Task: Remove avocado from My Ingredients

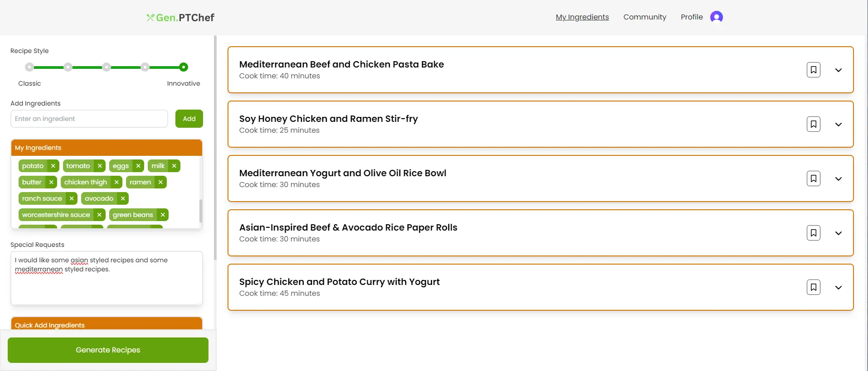Action: pyautogui.click(x=123, y=198)
